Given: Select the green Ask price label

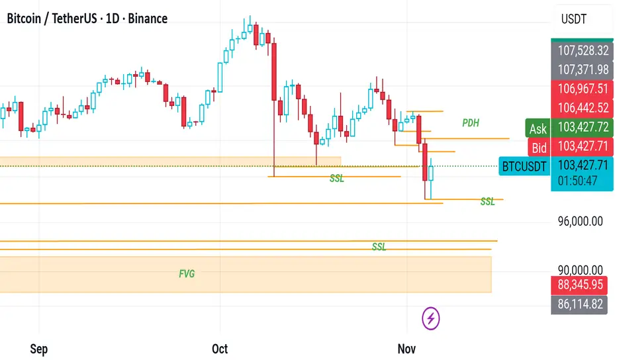Looking at the screenshot, I should (x=538, y=129).
